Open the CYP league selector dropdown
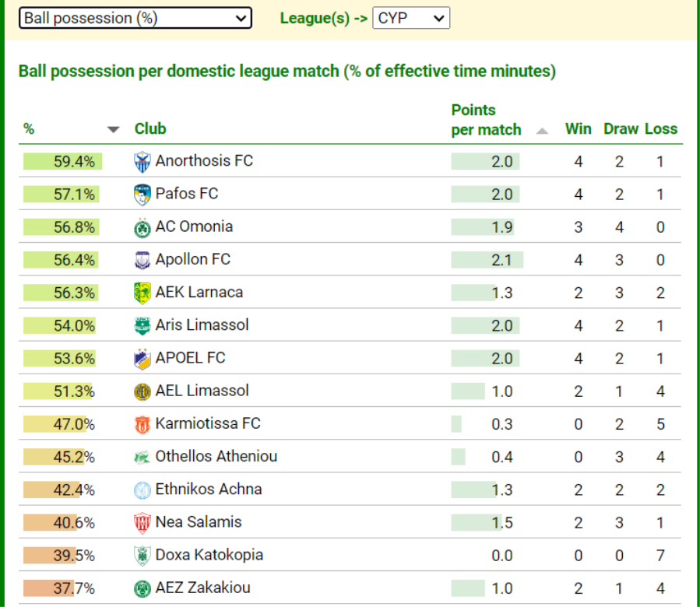 (411, 18)
